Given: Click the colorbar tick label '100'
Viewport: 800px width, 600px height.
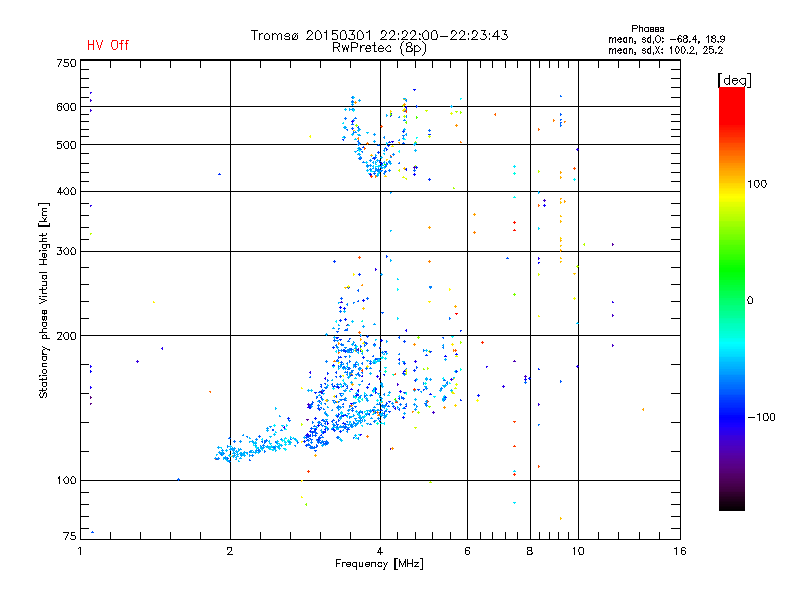Looking at the screenshot, I should pyautogui.click(x=757, y=184).
